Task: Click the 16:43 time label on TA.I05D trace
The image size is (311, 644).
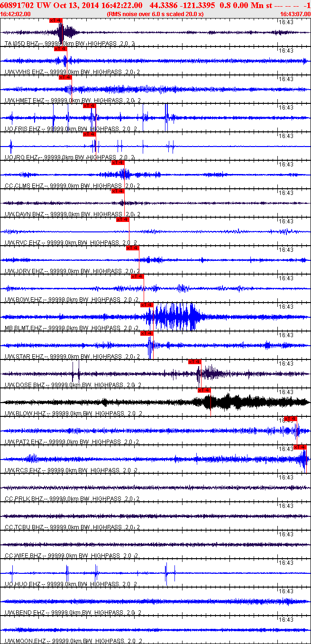Action: (x=285, y=22)
